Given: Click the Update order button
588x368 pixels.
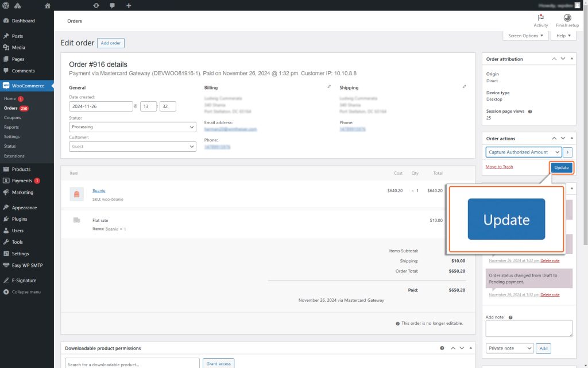Looking at the screenshot, I should (x=562, y=167).
